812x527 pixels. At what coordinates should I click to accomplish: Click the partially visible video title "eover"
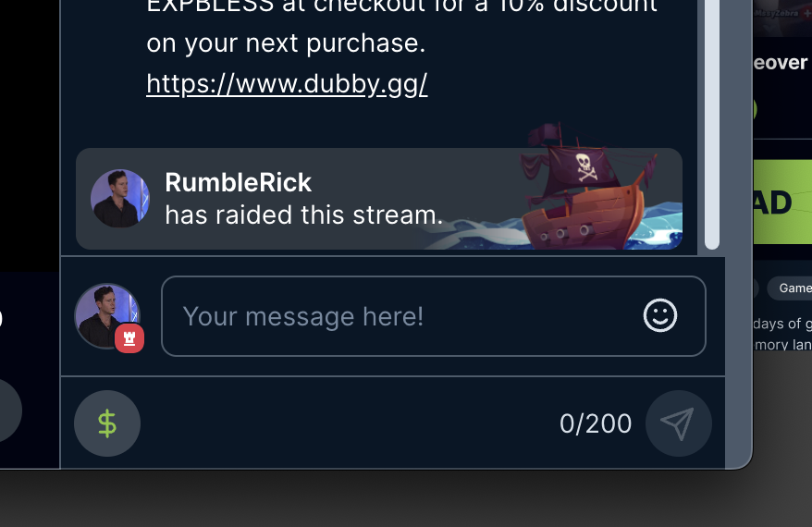click(x=780, y=63)
